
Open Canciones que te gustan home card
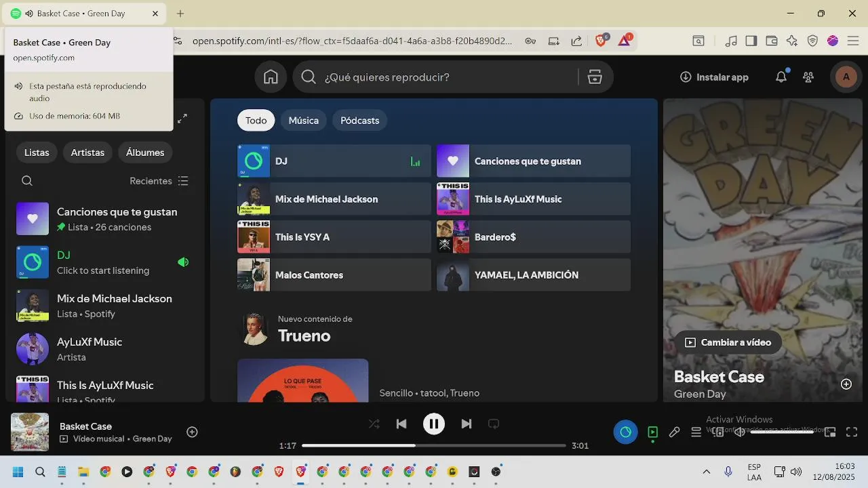coord(534,161)
